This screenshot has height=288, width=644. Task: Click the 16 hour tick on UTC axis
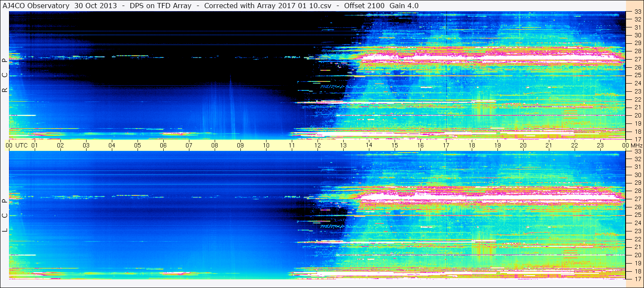pos(420,145)
